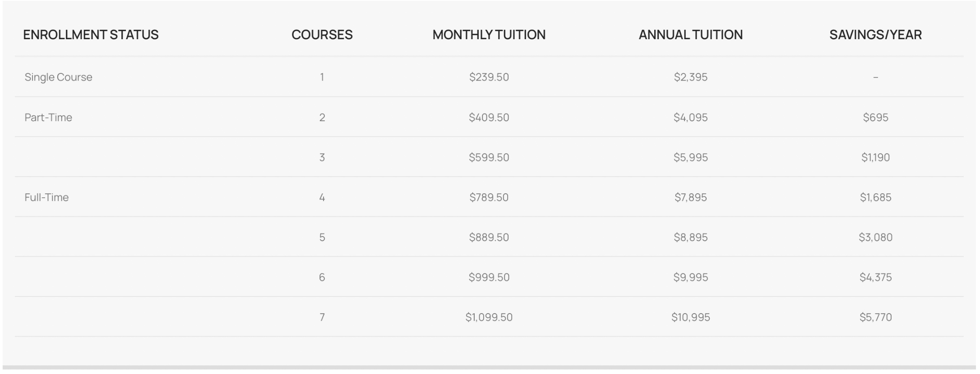Image resolution: width=980 pixels, height=374 pixels.
Task: Select the $10,995 annual tuition value
Action: tap(691, 317)
